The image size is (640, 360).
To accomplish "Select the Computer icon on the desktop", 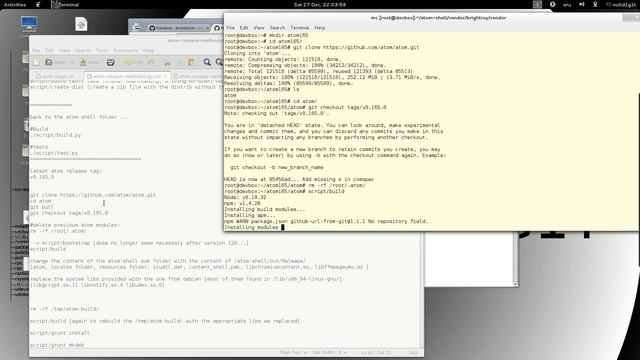I will click(29, 25).
